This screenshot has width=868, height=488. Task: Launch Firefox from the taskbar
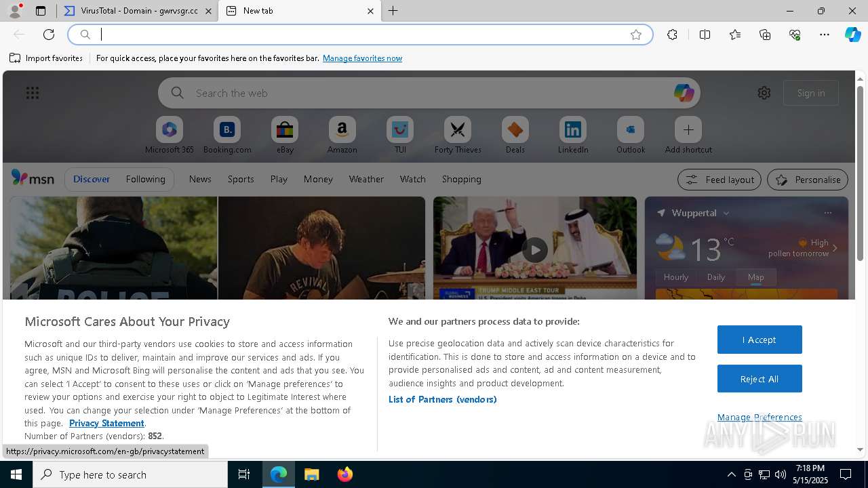coord(345,474)
